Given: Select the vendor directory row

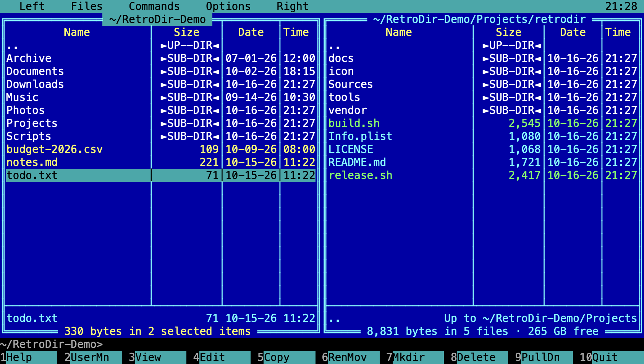Looking at the screenshot, I should [483, 110].
